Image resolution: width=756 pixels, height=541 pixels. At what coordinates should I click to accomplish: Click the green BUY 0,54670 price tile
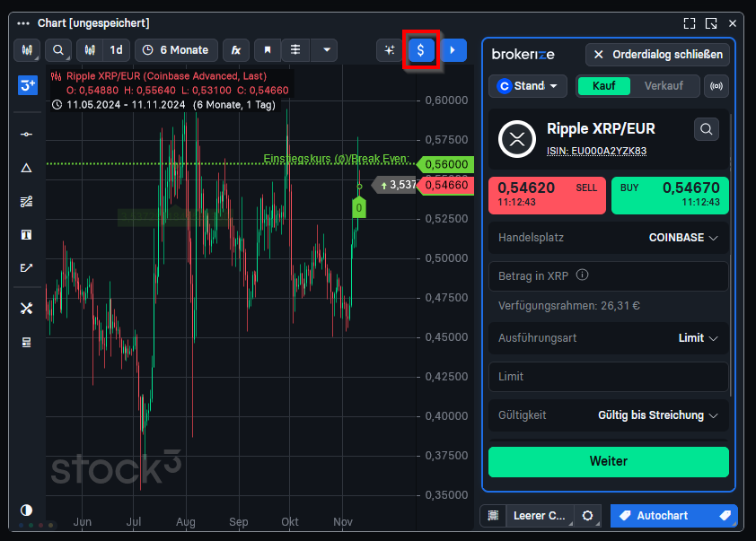coord(670,195)
